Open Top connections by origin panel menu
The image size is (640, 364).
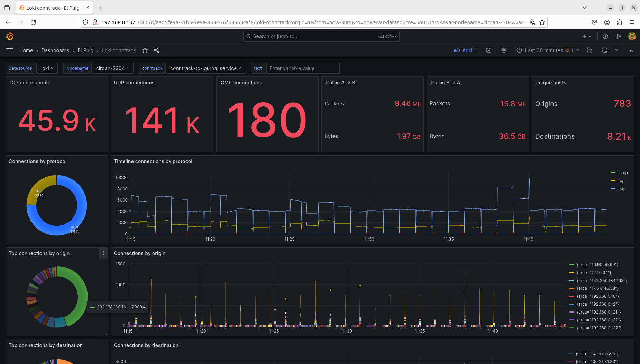[x=103, y=253]
